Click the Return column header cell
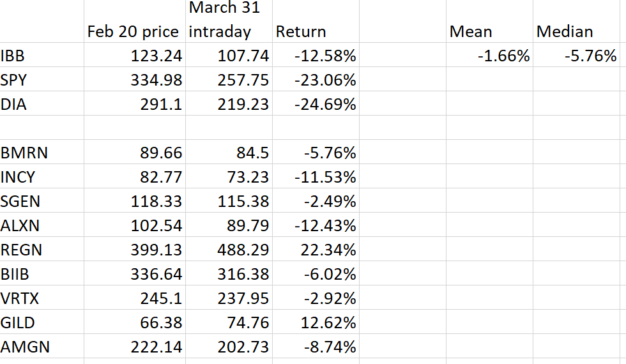The image size is (626, 364). pyautogui.click(x=316, y=20)
